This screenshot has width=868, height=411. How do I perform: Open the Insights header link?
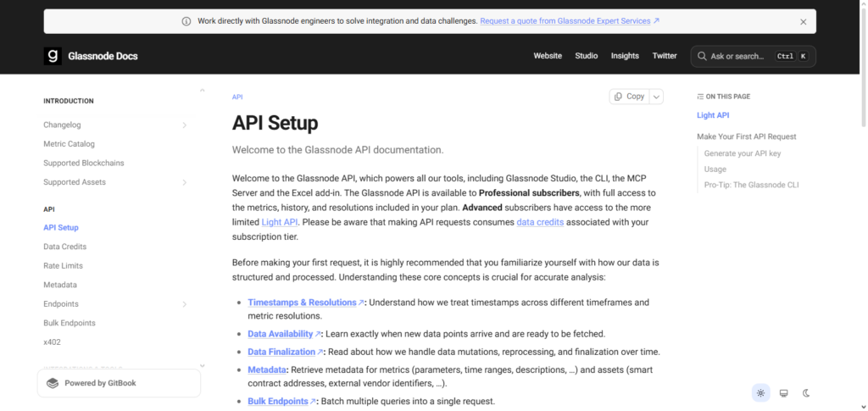625,56
